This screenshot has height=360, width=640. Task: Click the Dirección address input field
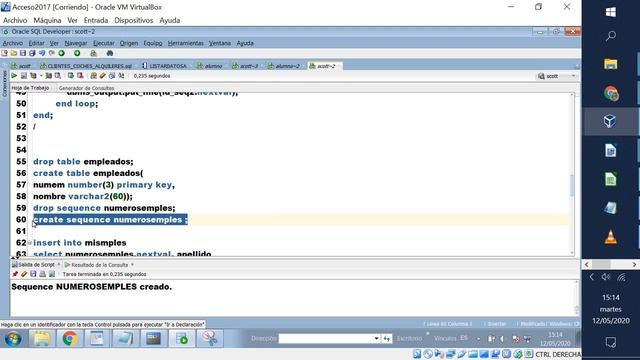pyautogui.click(x=326, y=338)
